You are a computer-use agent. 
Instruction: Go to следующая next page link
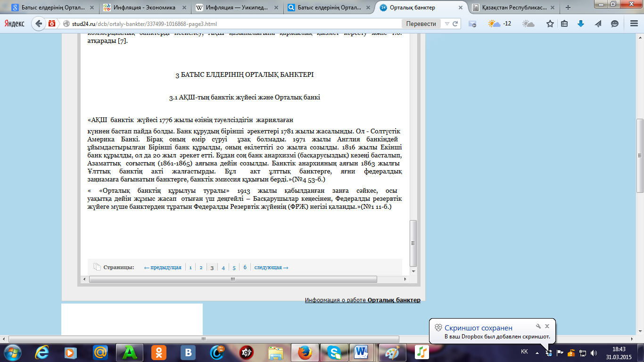pos(271,267)
